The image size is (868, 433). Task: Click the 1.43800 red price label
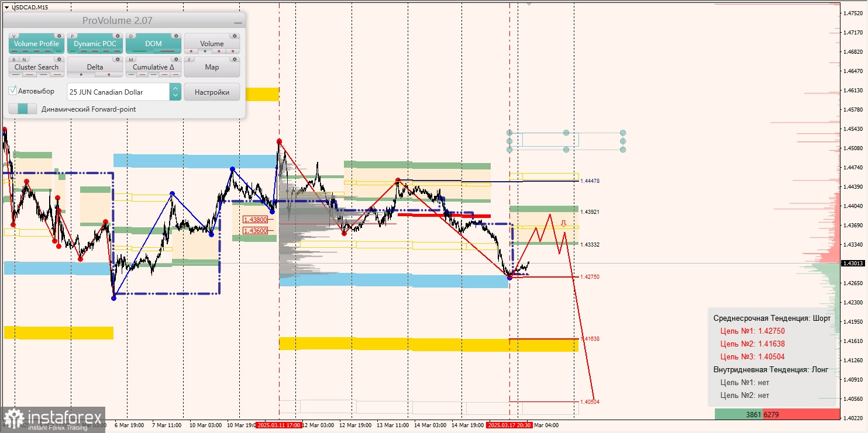tap(256, 220)
